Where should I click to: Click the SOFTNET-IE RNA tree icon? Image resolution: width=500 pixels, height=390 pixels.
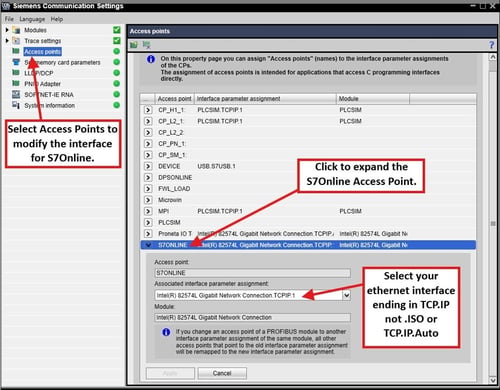(x=16, y=94)
